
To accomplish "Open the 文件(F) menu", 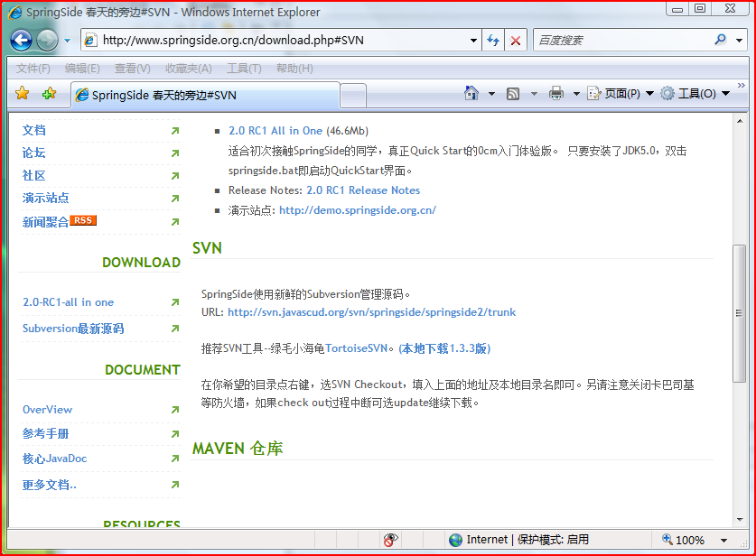I will click(33, 69).
